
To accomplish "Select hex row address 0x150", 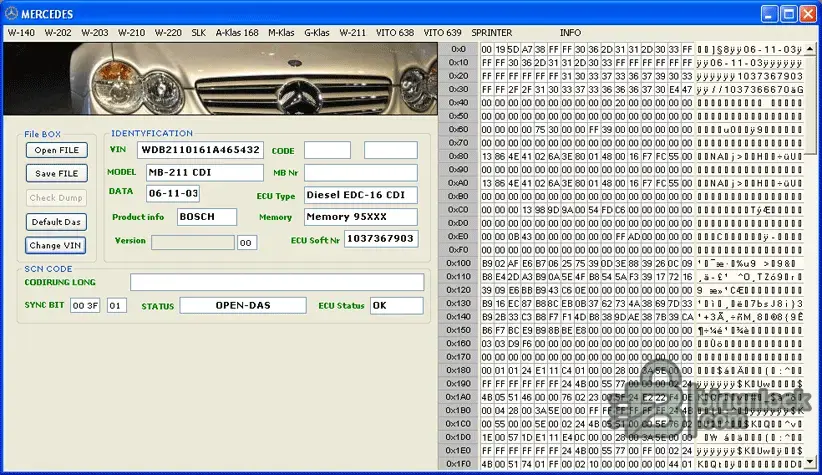I will (458, 330).
